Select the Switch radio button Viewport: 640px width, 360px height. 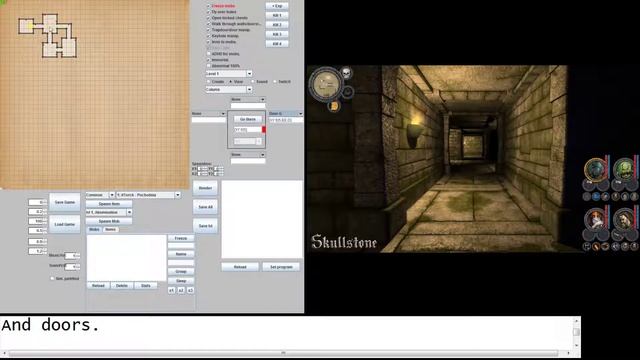(x=275, y=82)
